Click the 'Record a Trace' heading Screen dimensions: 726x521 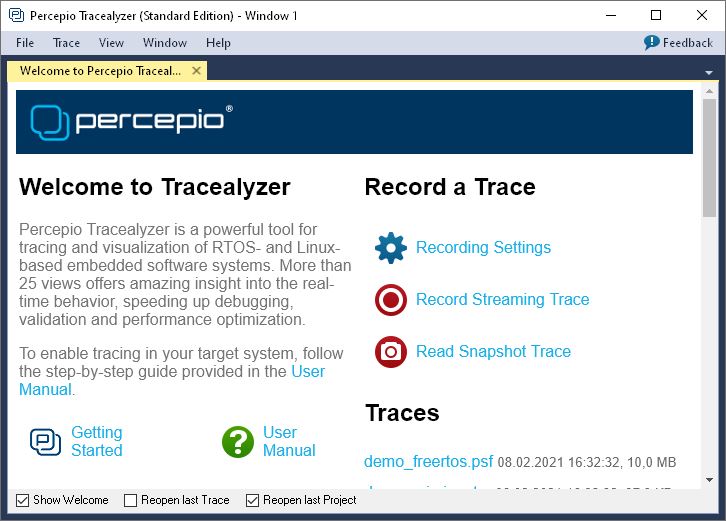(450, 188)
